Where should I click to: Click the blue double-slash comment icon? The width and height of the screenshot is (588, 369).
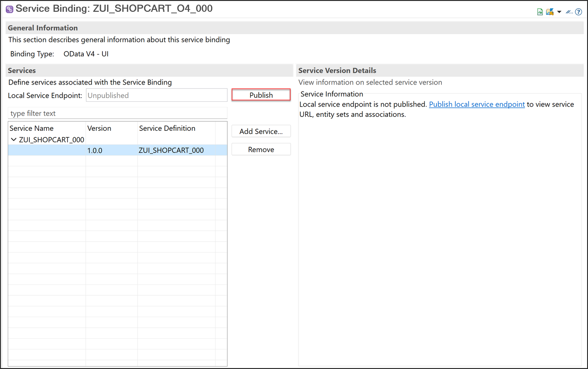569,12
